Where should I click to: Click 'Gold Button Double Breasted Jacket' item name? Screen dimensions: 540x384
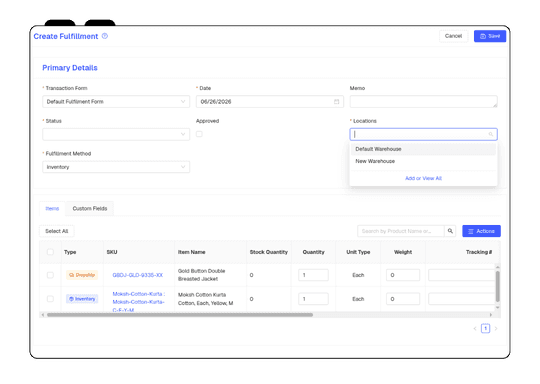click(x=201, y=275)
